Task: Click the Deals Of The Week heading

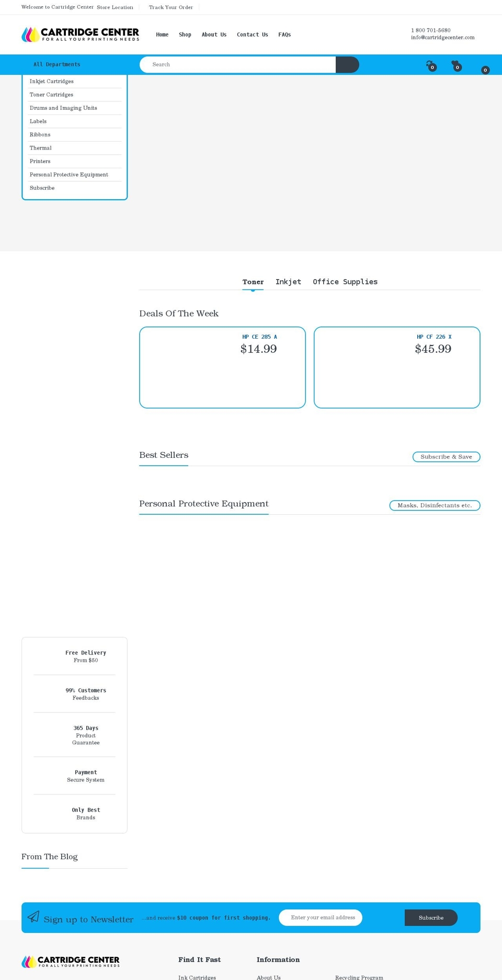Action: click(x=179, y=314)
